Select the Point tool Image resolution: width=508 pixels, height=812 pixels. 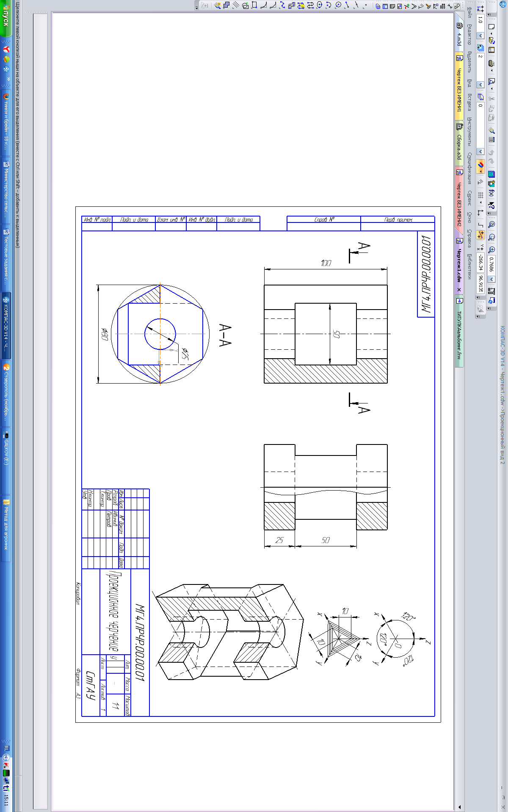366,5
